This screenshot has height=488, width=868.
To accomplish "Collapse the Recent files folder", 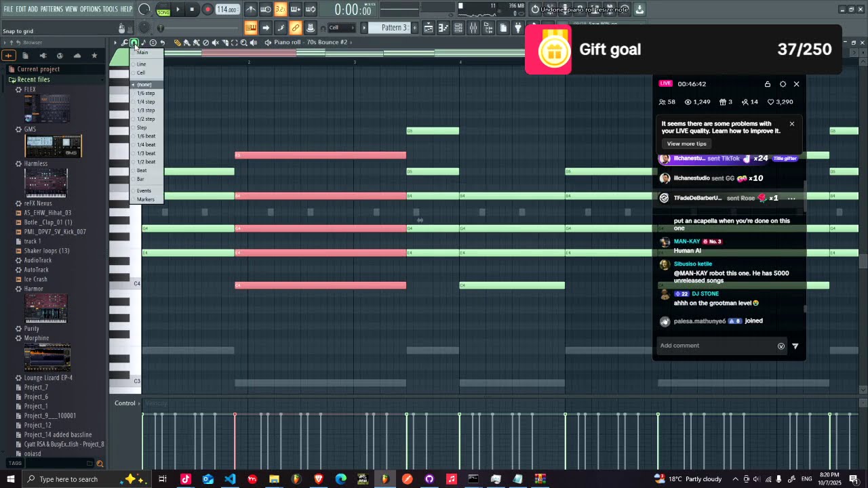I will point(33,79).
